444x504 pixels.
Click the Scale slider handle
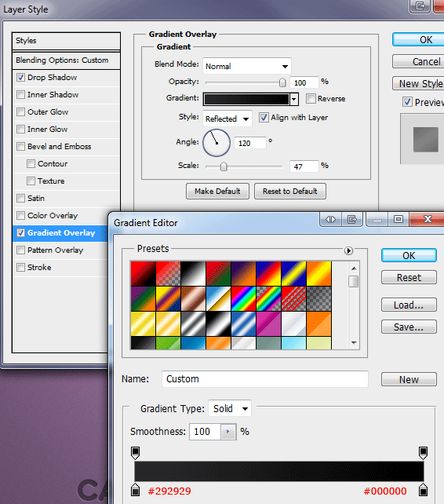(224, 166)
